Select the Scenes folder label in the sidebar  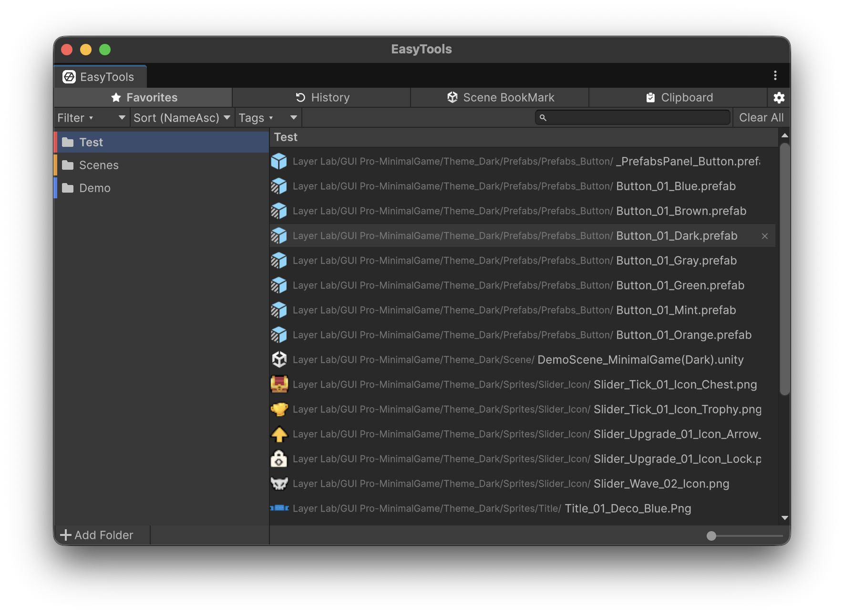(x=99, y=165)
